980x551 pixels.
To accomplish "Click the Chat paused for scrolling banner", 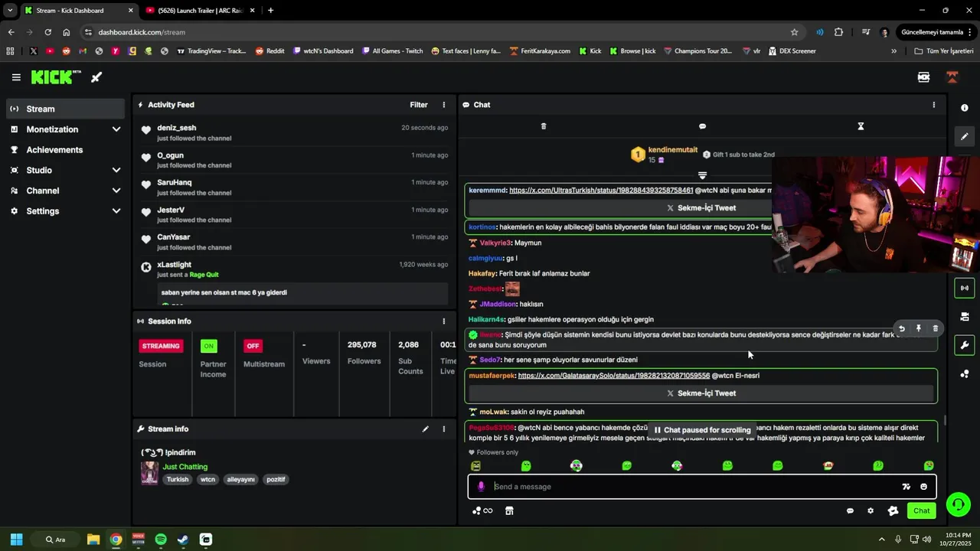I will 702,430.
